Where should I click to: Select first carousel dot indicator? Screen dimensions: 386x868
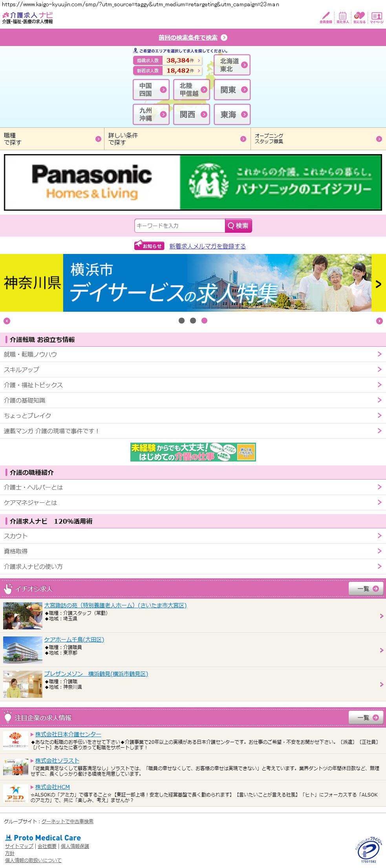point(181,321)
